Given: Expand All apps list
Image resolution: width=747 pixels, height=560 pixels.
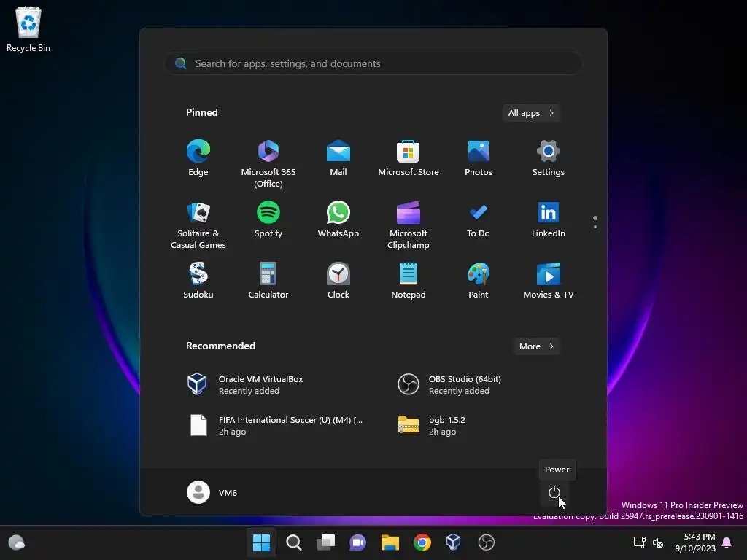Looking at the screenshot, I should tap(531, 113).
